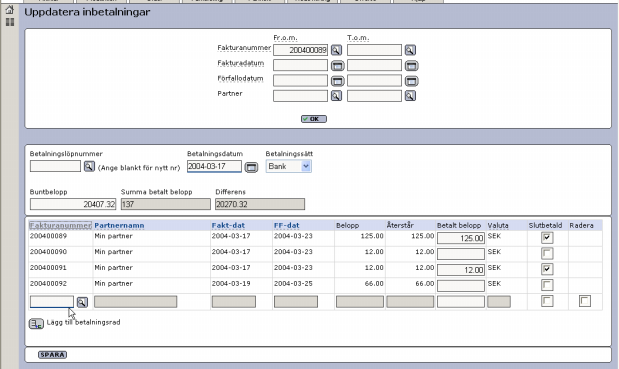Click Betalt belopp field for invoice 200400090
The height and width of the screenshot is (369, 619).
[461, 254]
